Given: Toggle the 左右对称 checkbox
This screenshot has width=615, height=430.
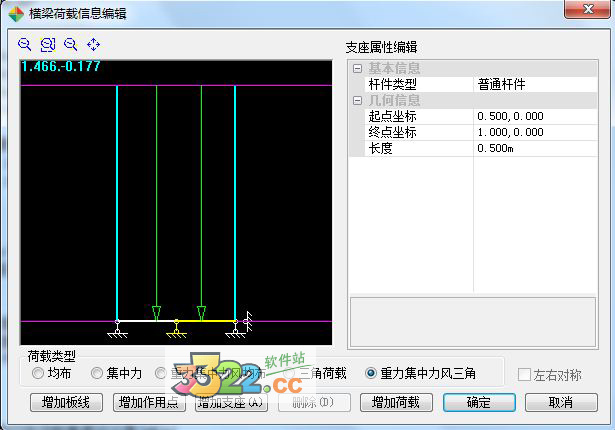Looking at the screenshot, I should [524, 375].
